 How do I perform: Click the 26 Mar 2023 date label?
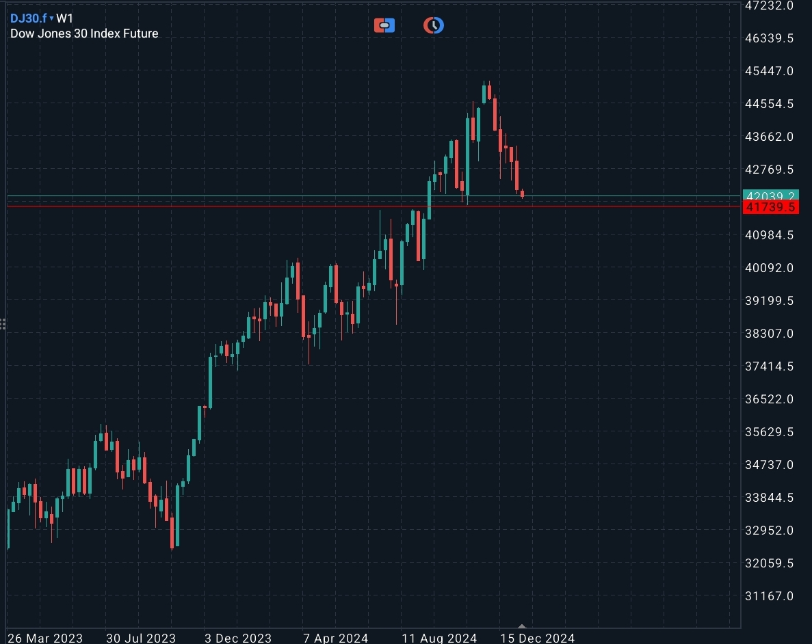click(45, 638)
